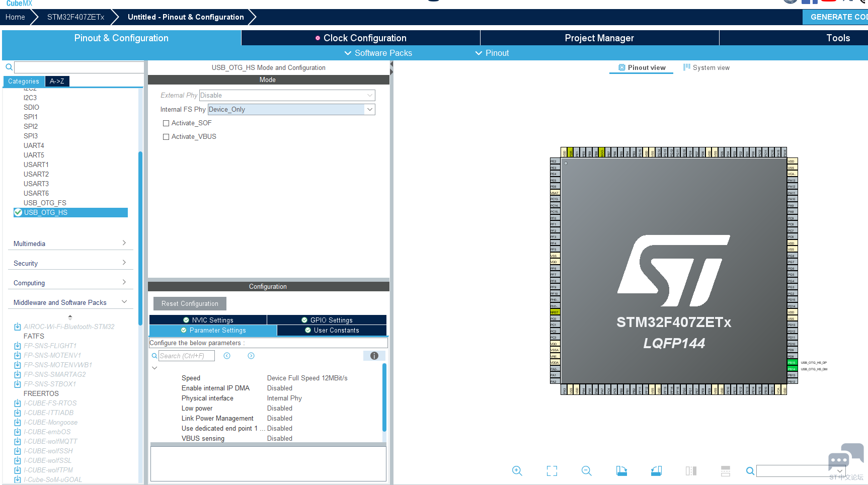The height and width of the screenshot is (485, 868).
Task: Click download icon for FP-SNS-MOTENV1
Action: [18, 355]
